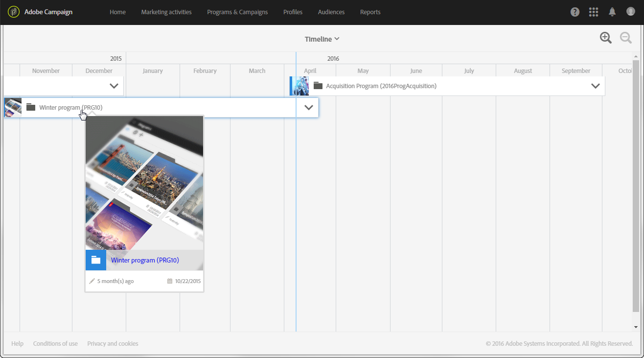Open the help question mark icon
Screen dimensions: 644x358
point(575,12)
